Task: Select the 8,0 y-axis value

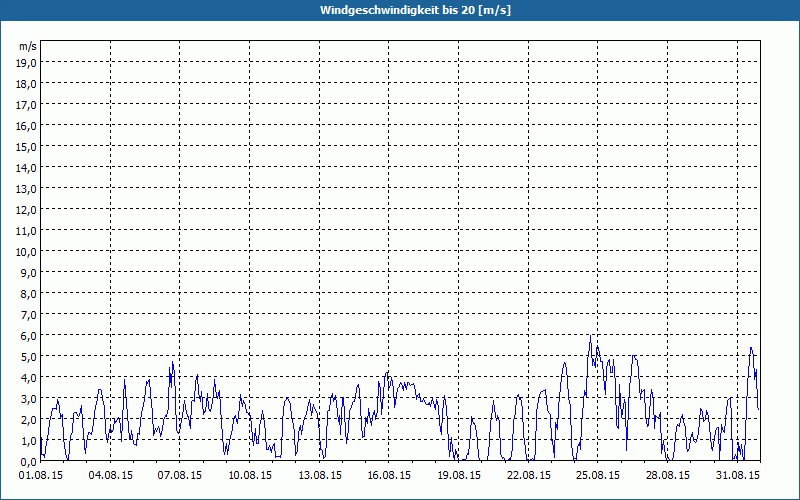Action: [31, 293]
